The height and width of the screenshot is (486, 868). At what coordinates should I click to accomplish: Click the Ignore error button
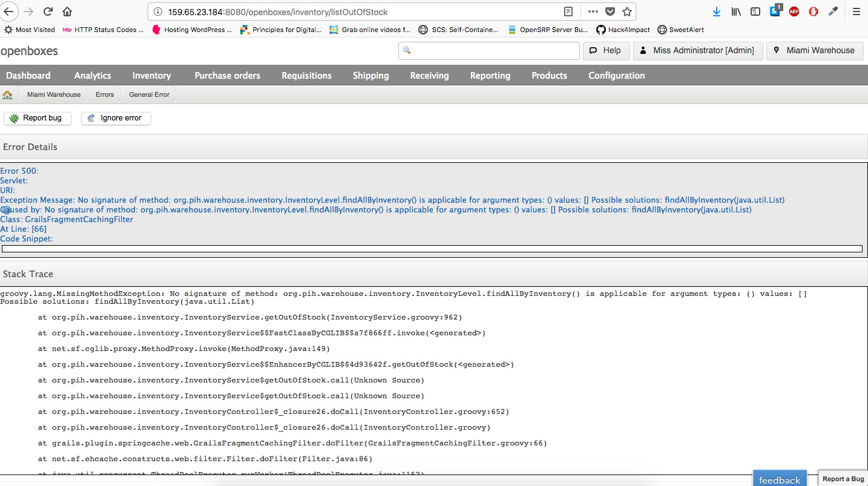[x=116, y=118]
